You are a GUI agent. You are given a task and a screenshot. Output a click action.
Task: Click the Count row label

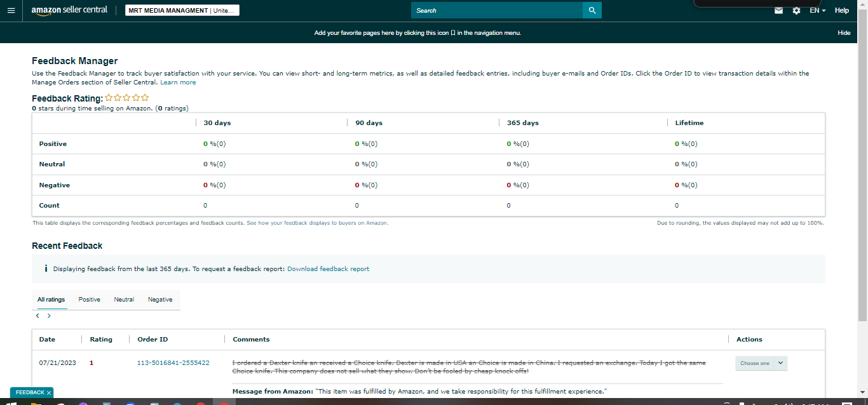pyautogui.click(x=49, y=206)
